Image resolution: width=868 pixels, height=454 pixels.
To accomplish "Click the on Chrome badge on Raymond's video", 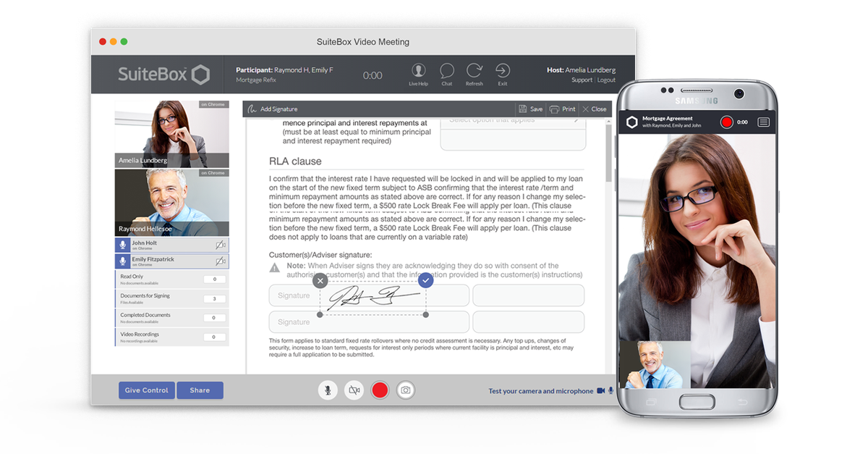I will pyautogui.click(x=213, y=173).
